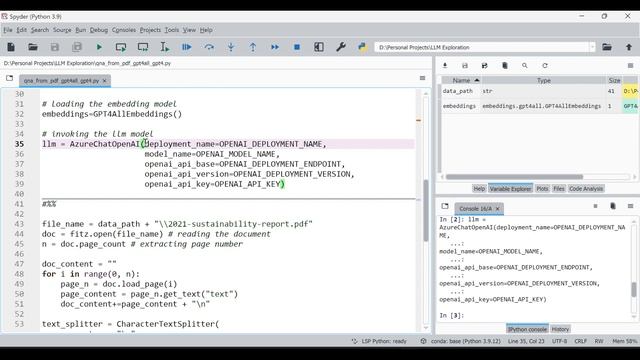Click the conda: base interpreter status

coord(460,341)
